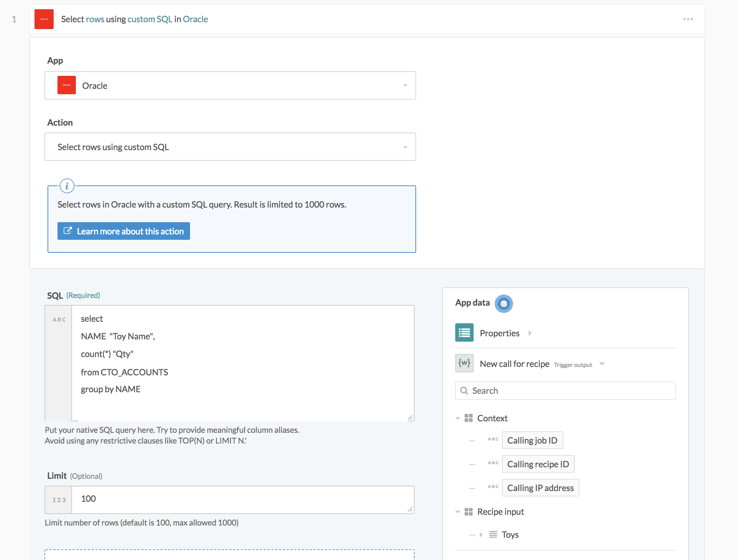Click the 123 numeric icon beside the Limit field
738x560 pixels.
(58, 499)
